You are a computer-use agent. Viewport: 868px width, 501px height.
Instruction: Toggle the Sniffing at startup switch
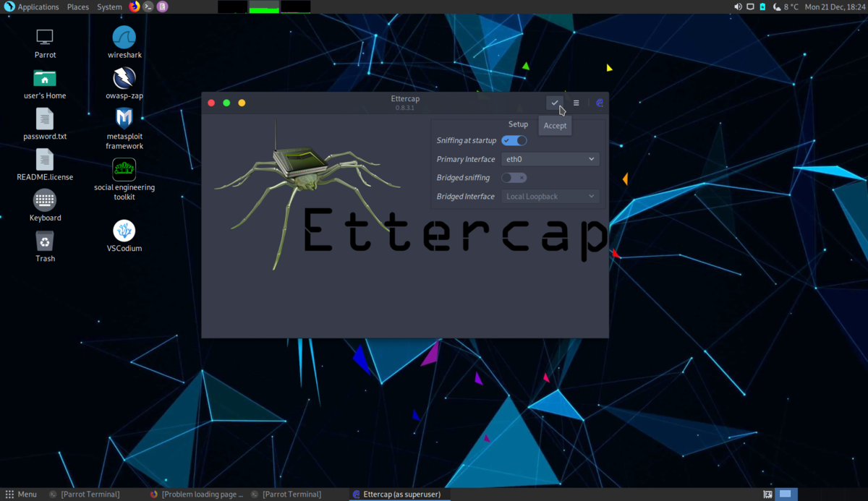(x=514, y=140)
